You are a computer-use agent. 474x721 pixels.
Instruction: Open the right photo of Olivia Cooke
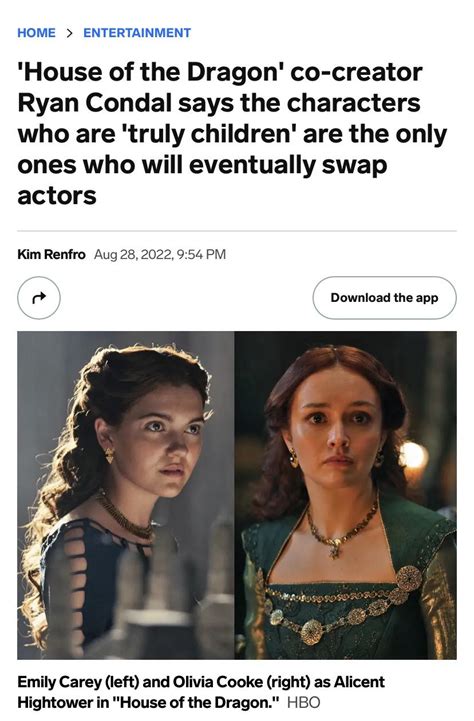tap(346, 495)
